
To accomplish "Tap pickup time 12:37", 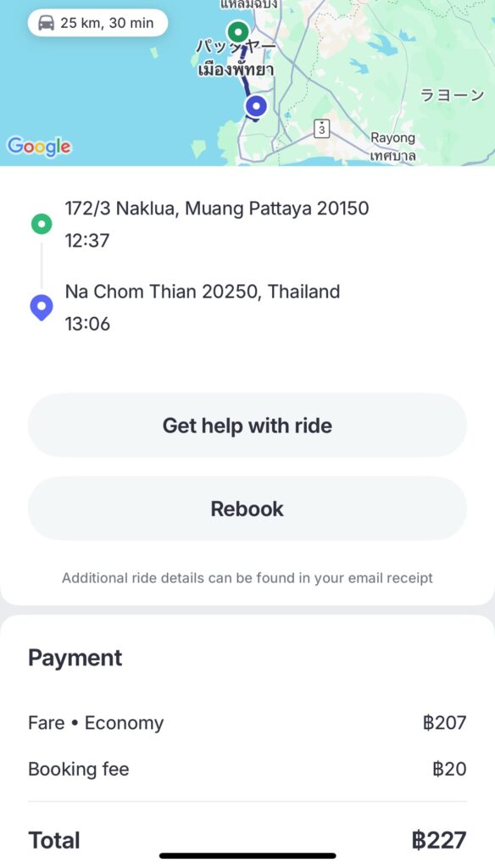I will [87, 241].
